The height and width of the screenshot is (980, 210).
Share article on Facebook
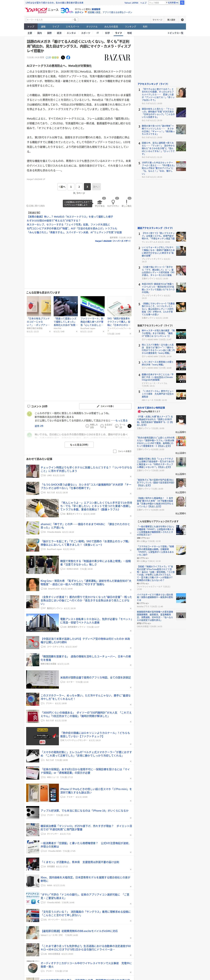click(68, 57)
